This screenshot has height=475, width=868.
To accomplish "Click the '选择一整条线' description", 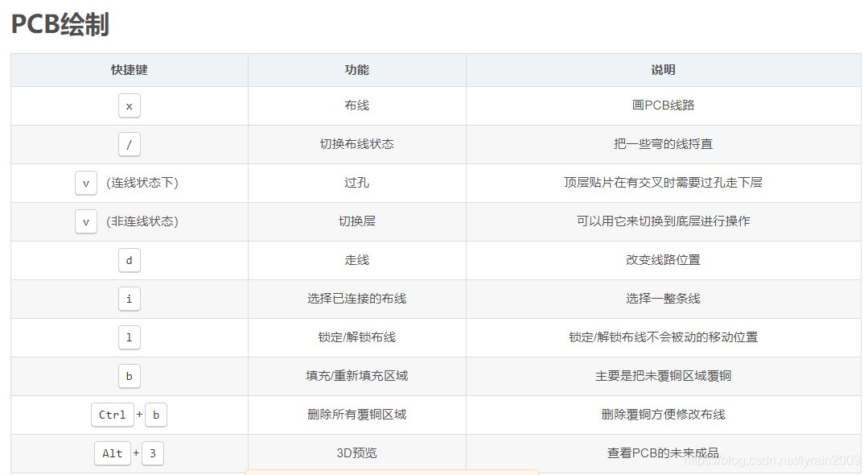I will pos(663,299).
